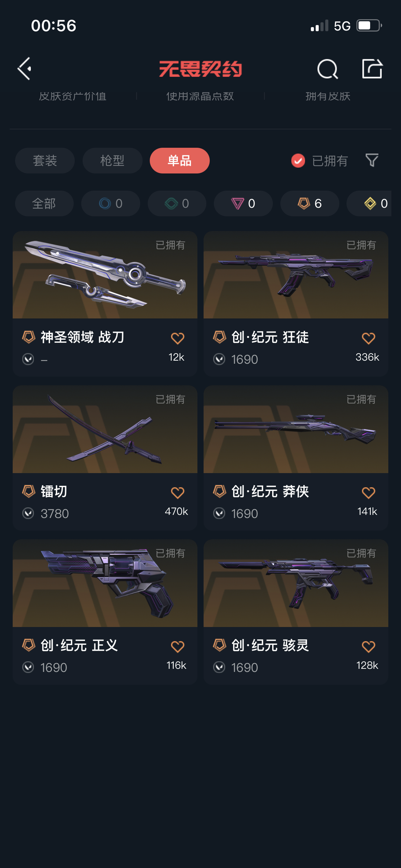The image size is (401, 868).
Task: Tap heart icon on 创·纪元 骇灵
Action: pyautogui.click(x=368, y=647)
